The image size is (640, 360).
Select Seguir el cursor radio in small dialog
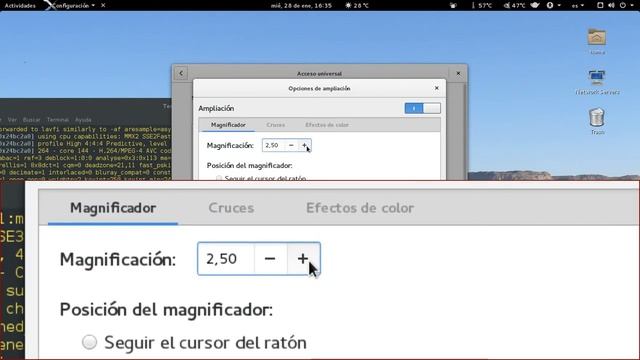pos(219,178)
